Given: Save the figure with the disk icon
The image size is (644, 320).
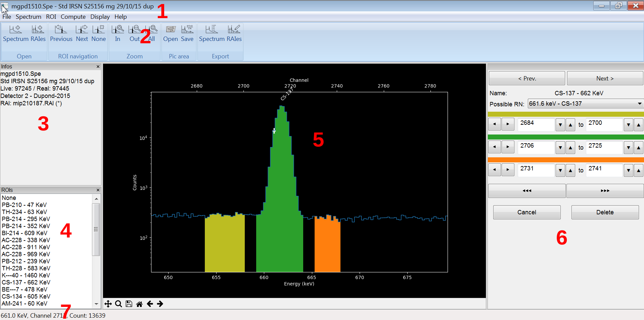Looking at the screenshot, I should point(129,304).
